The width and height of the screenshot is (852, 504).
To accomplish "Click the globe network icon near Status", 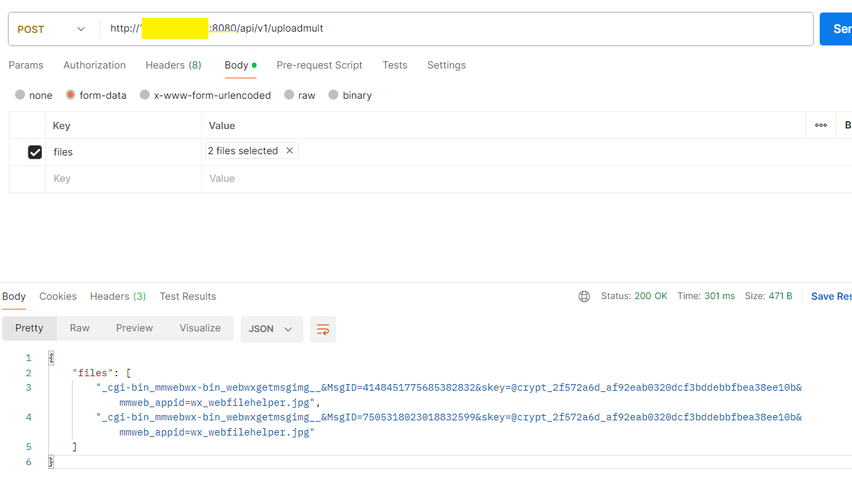I will (584, 296).
